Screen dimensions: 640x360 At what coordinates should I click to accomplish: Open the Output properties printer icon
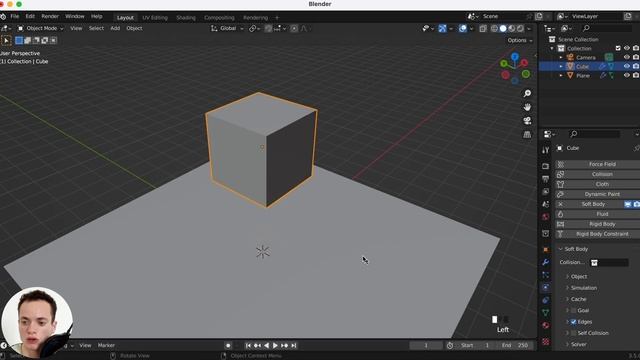(545, 179)
